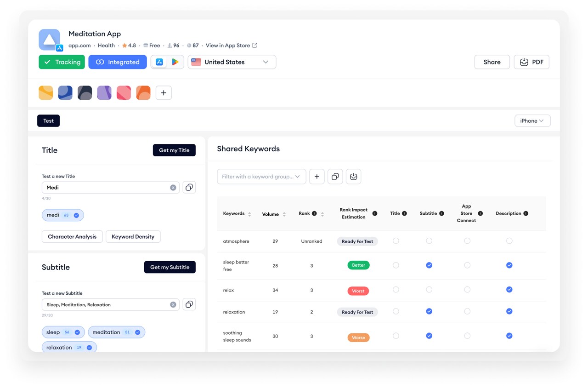Click the purple competitor app icon
Image resolution: width=588 pixels, height=389 pixels.
(104, 93)
